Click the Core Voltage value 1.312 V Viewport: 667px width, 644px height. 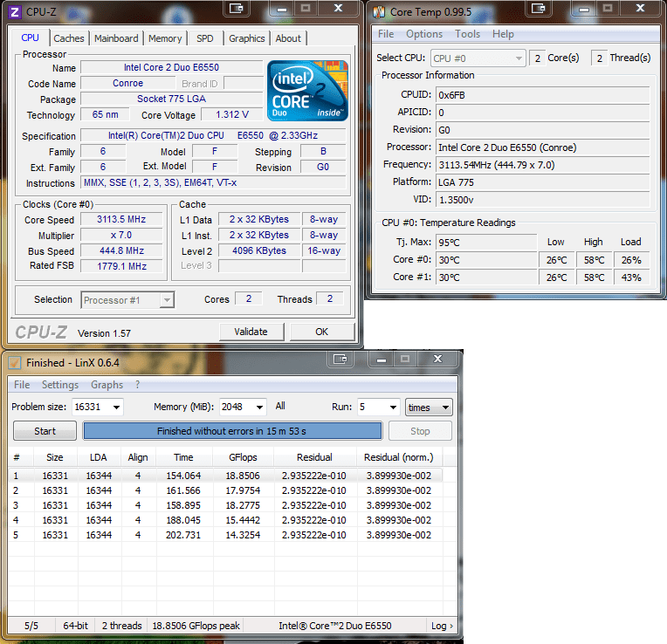(232, 115)
